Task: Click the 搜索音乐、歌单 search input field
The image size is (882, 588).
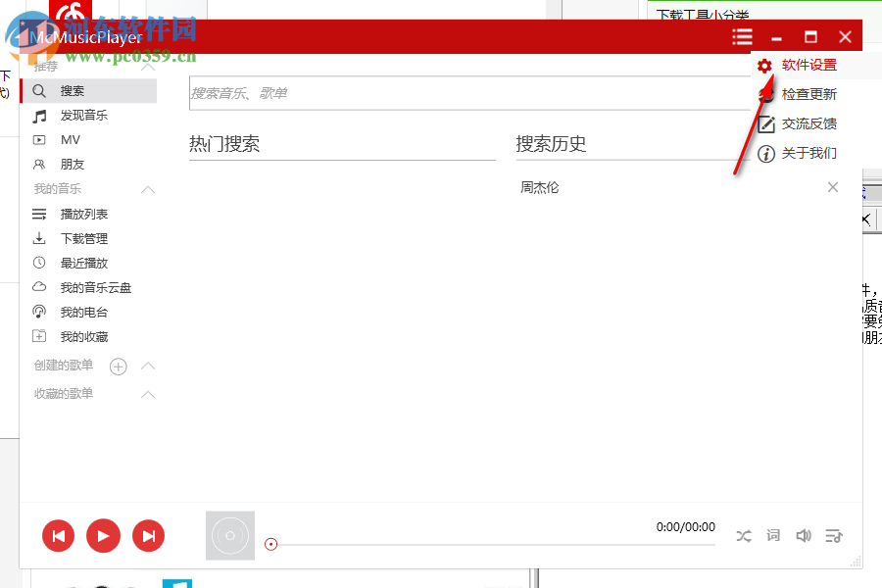Action: (x=392, y=93)
